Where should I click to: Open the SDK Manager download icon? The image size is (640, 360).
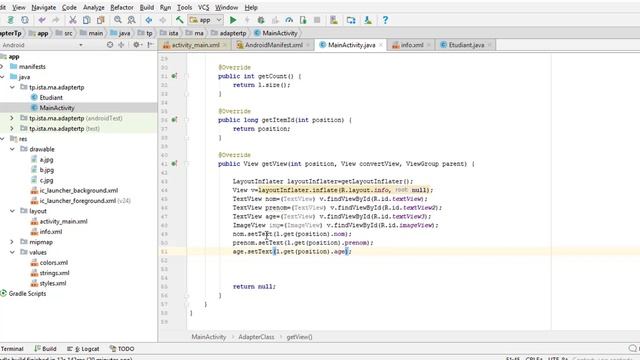(x=368, y=20)
